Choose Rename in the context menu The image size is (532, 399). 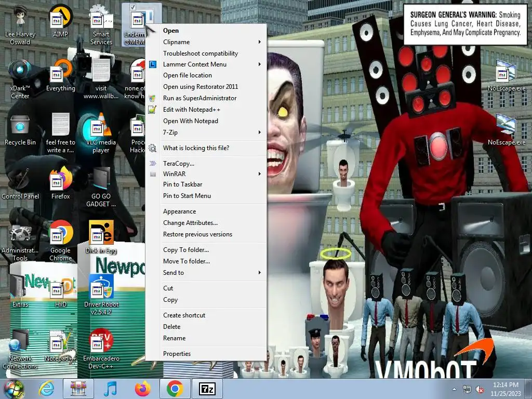(x=206, y=338)
